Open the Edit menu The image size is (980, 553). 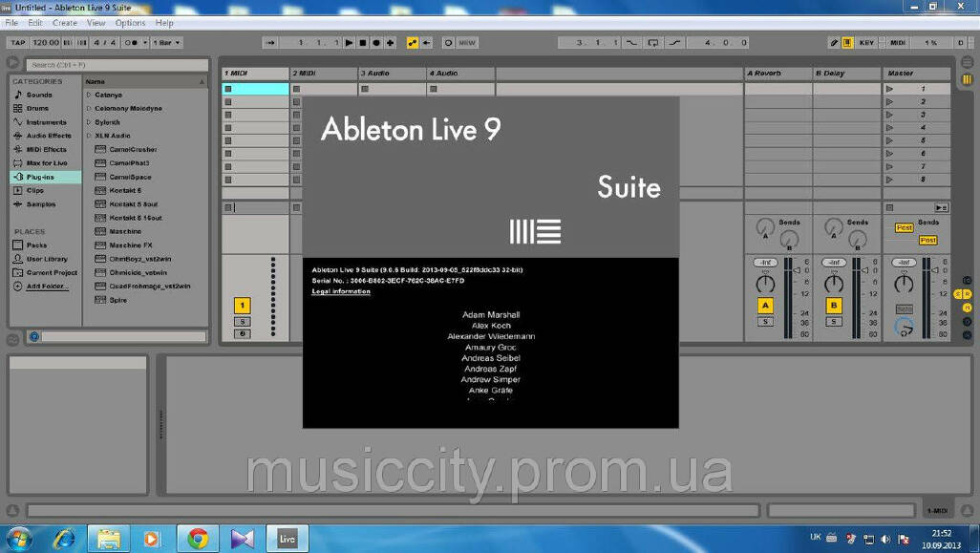35,23
